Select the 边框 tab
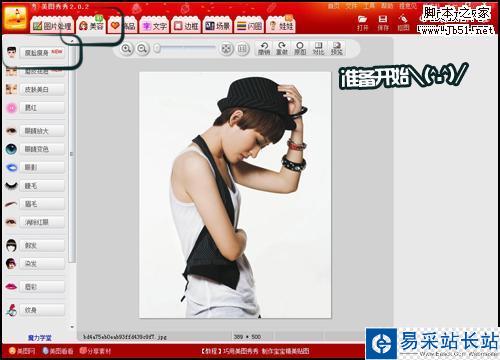500x360 pixels. (186, 26)
